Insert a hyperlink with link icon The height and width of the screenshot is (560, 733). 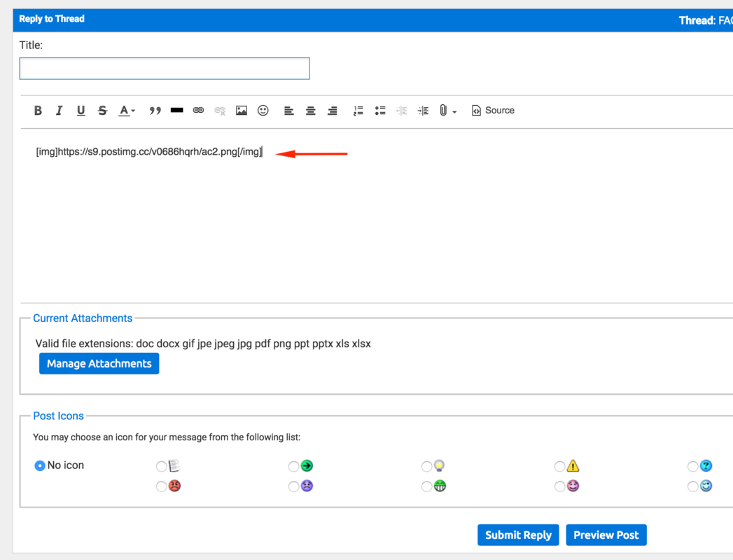pyautogui.click(x=198, y=111)
